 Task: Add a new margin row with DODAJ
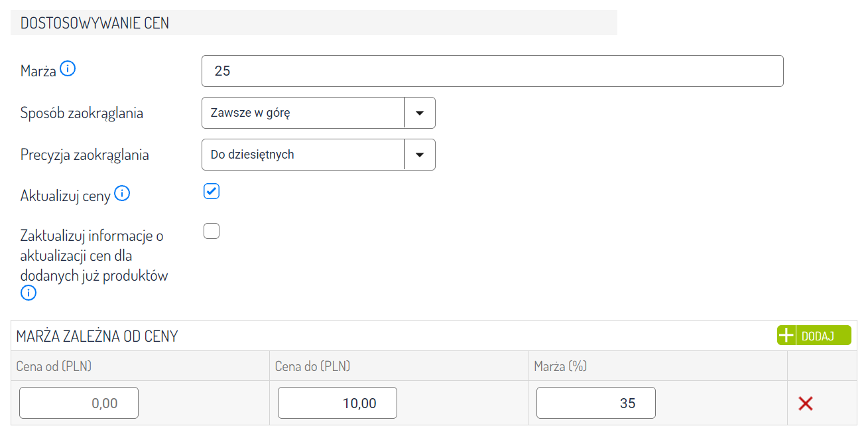coord(814,335)
